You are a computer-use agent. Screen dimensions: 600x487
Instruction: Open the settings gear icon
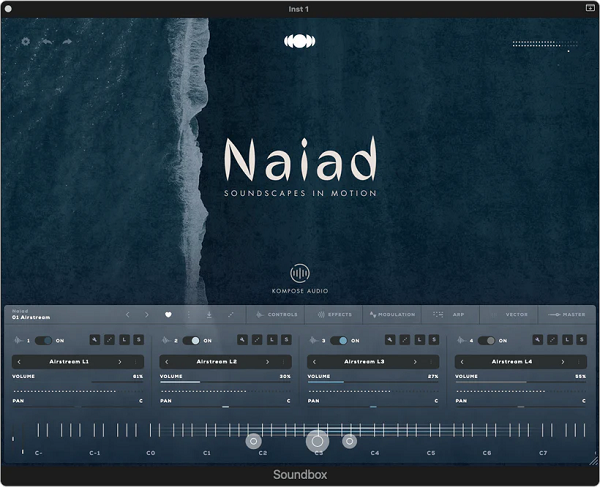coord(26,41)
